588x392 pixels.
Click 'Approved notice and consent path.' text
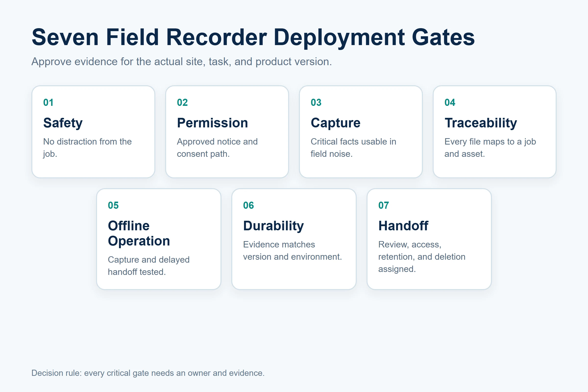tap(217, 147)
